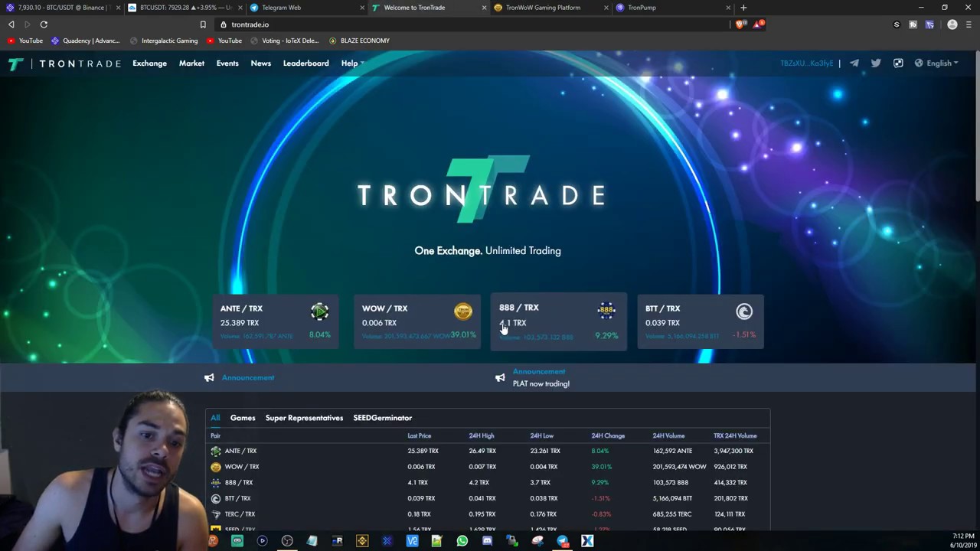Click the left Announcement link
This screenshot has width=980, height=551.
point(248,378)
